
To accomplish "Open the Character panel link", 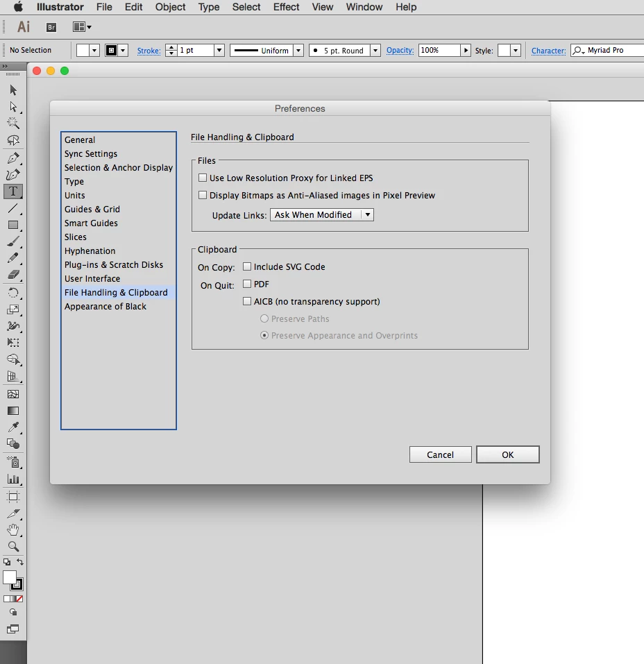I will [x=548, y=51].
